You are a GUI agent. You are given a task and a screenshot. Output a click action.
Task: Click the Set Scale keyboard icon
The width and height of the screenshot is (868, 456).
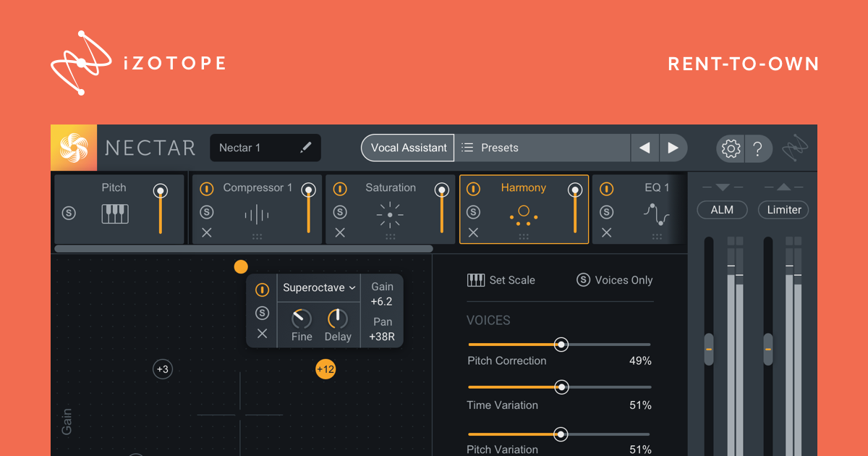point(476,280)
